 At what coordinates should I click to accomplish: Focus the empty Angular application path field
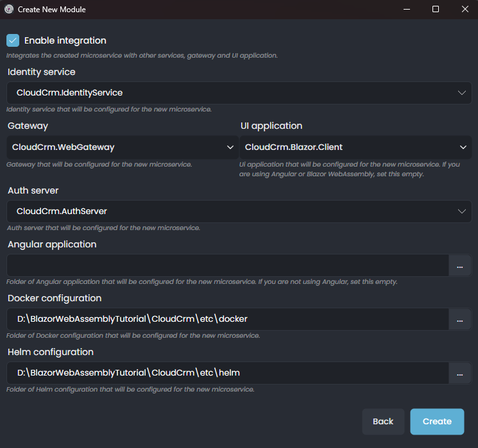tap(227, 265)
